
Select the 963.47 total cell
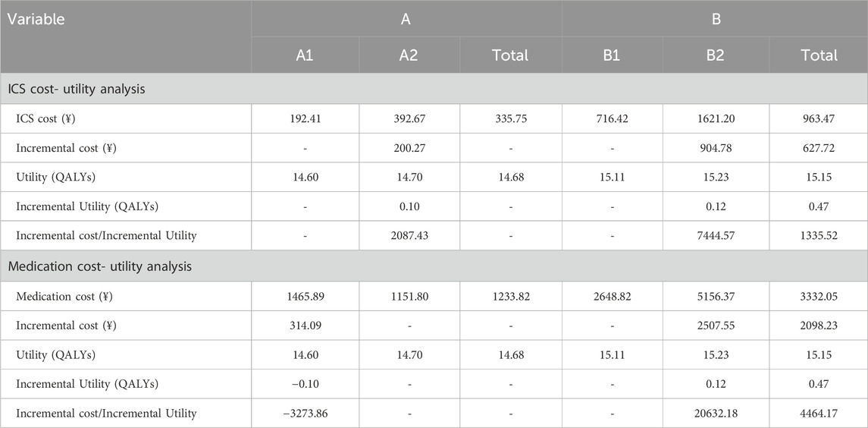coord(818,119)
